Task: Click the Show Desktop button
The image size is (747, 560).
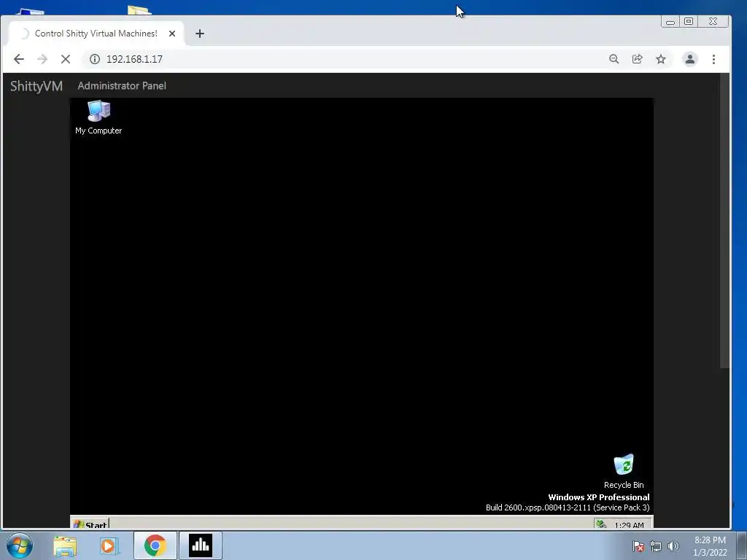Action: click(x=742, y=545)
